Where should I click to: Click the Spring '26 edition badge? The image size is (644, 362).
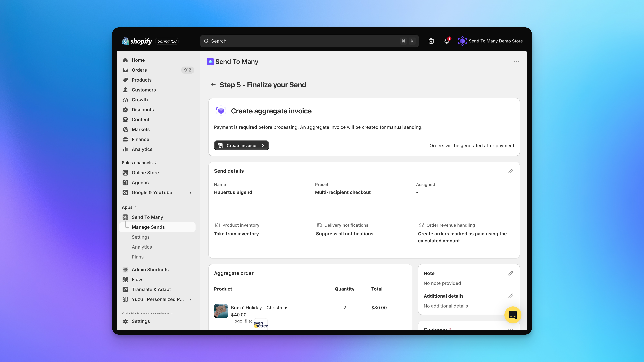167,41
